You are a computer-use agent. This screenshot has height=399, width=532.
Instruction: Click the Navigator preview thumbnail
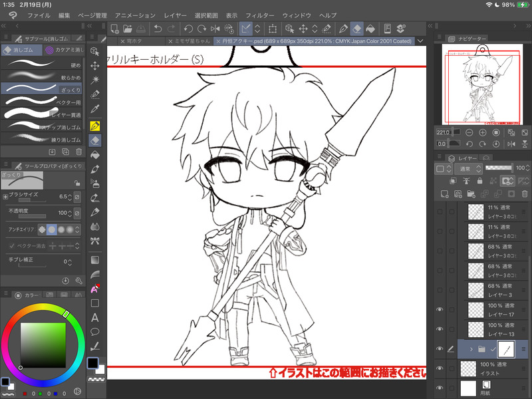point(481,84)
